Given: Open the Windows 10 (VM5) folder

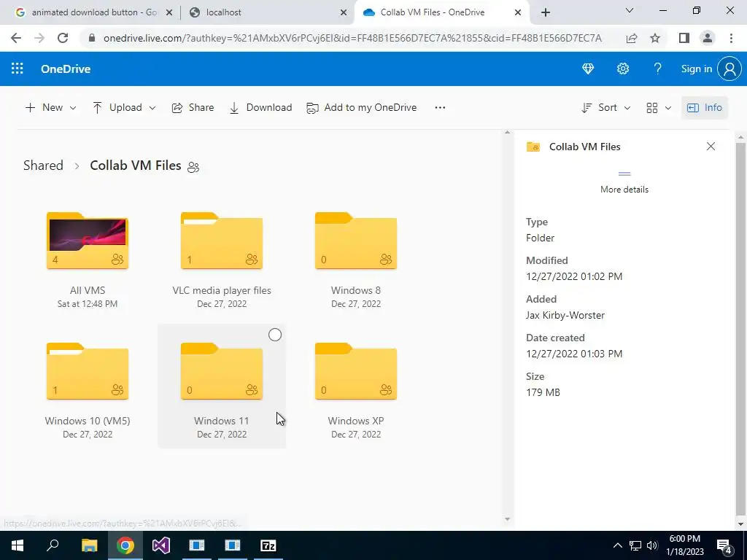Looking at the screenshot, I should 88,371.
